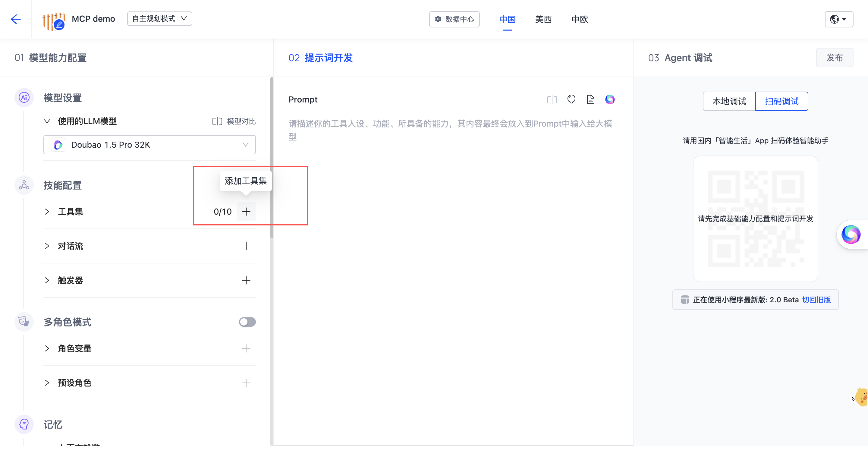868x469 pixels.
Task: Switch to the 美西 region tab
Action: click(543, 19)
